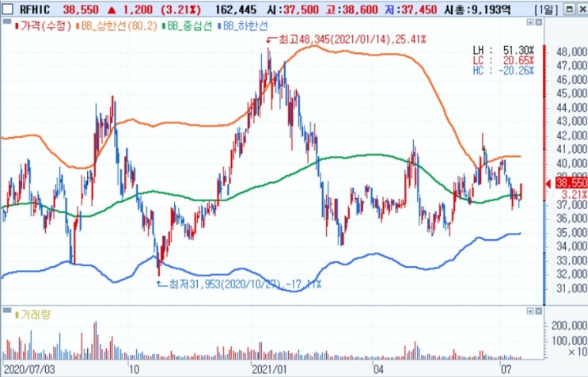Click the red up-arrow change indicator
The image size is (588, 377).
112,10
